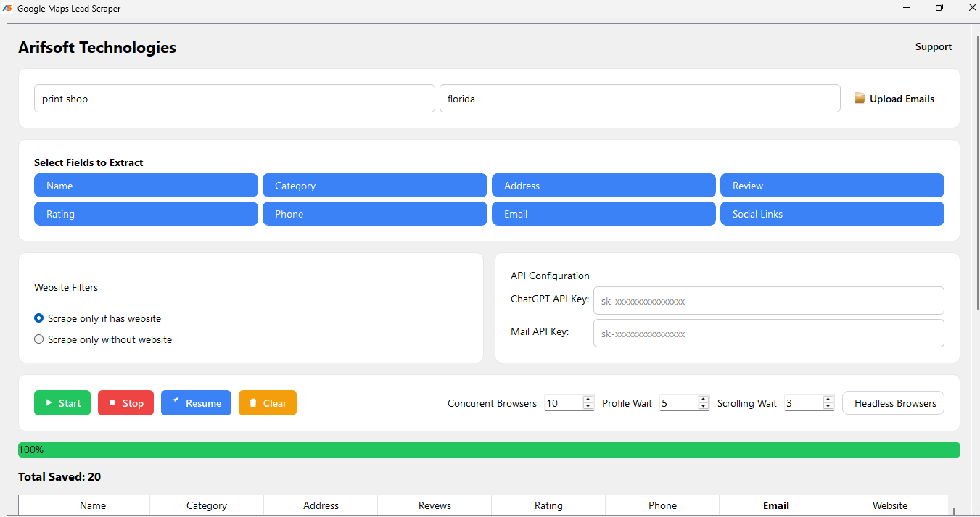Screen dimensions: 980x517
Task: Toggle the Email field to extract
Action: click(x=604, y=214)
